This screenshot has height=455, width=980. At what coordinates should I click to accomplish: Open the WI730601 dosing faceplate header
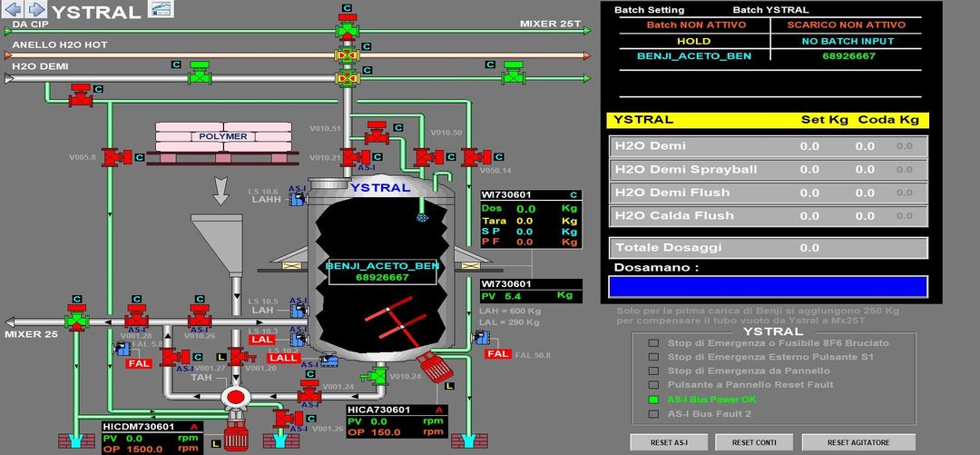pyautogui.click(x=531, y=195)
